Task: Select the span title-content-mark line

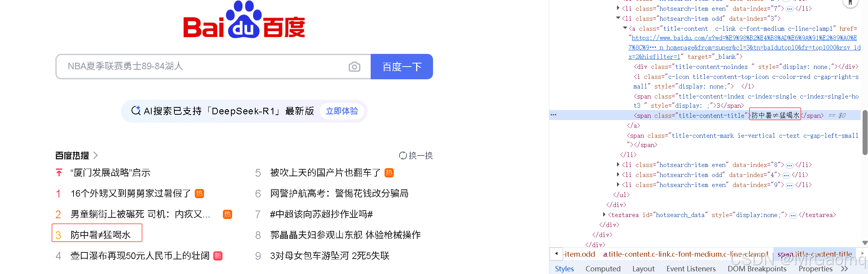Action: click(743, 140)
